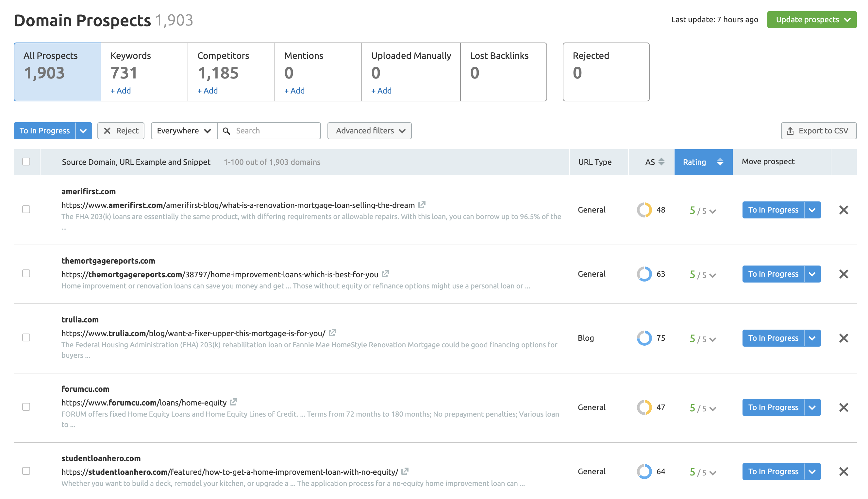Screen dimensions: 868x499
Task: Click the Reject button
Action: tap(121, 131)
